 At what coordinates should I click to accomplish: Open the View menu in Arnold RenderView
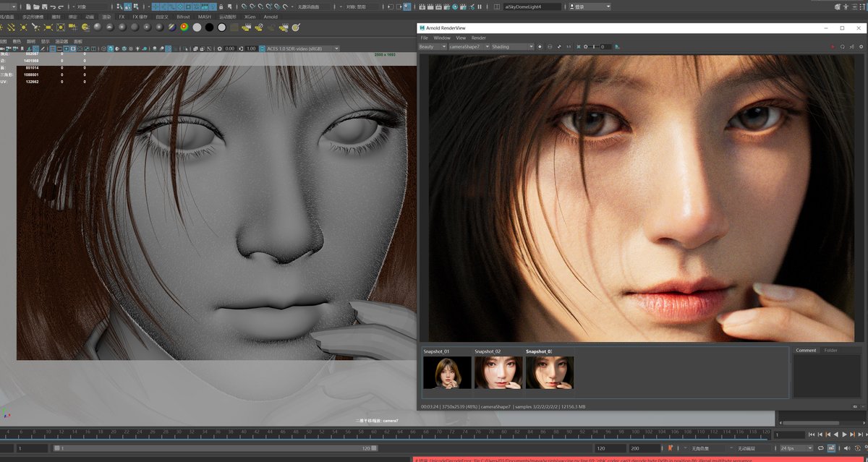tap(461, 38)
